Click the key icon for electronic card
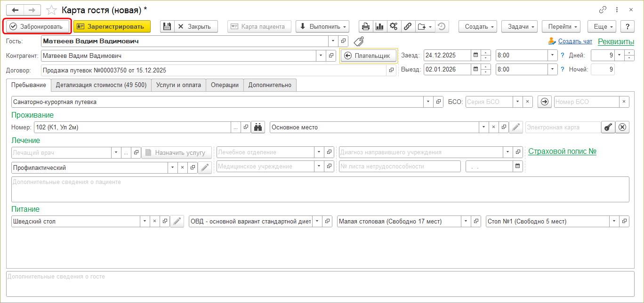 point(608,127)
